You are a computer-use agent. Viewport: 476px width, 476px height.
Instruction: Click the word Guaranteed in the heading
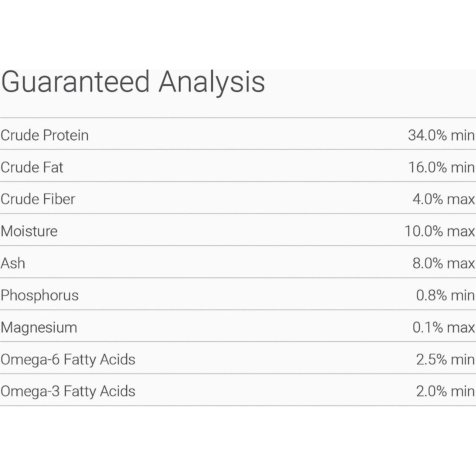[x=75, y=82]
